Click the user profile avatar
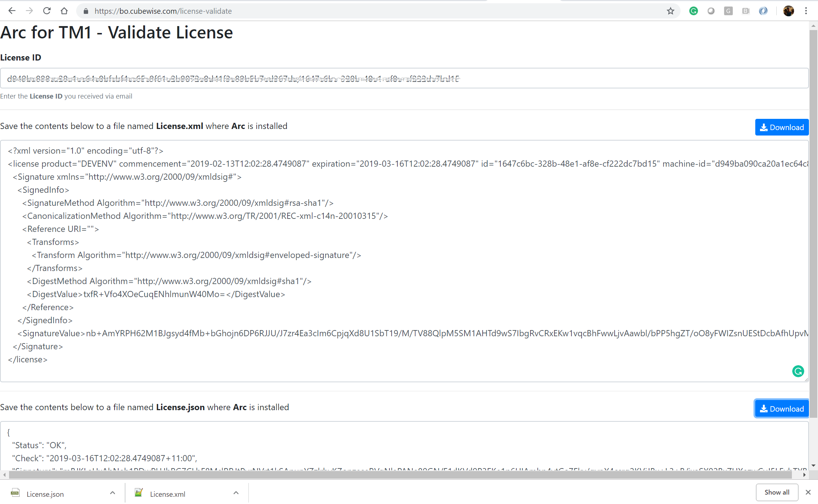The height and width of the screenshot is (504, 818). click(x=788, y=11)
